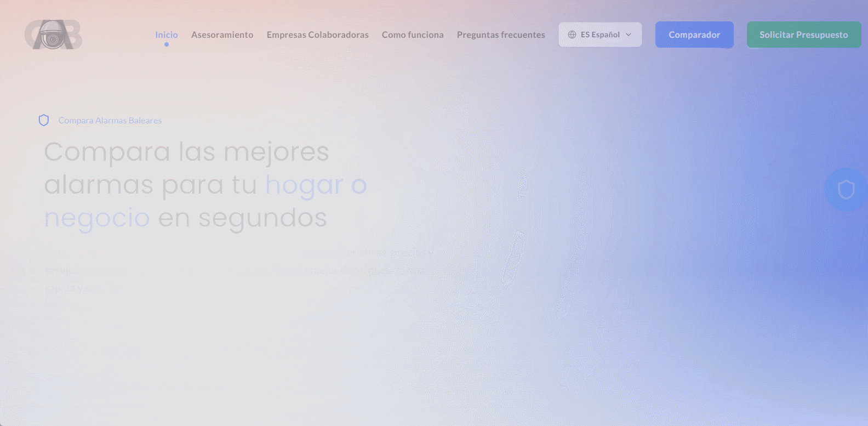This screenshot has width=868, height=426.
Task: Open the Asesoramiento page
Action: [x=222, y=35]
